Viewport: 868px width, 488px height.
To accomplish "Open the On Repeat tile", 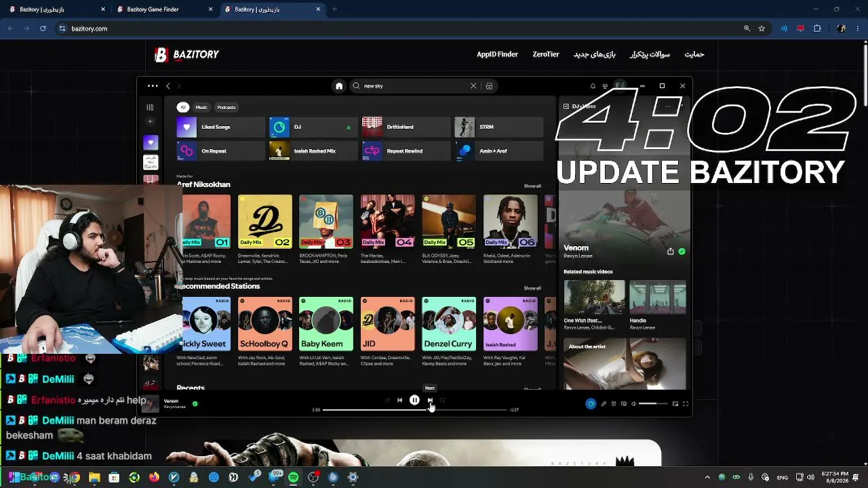I will 220,151.
